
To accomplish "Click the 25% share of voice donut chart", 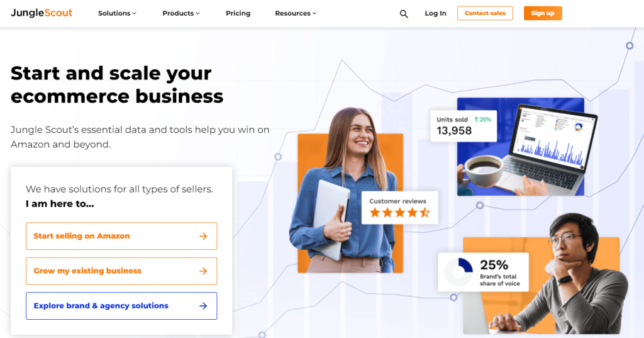I will pos(459,272).
